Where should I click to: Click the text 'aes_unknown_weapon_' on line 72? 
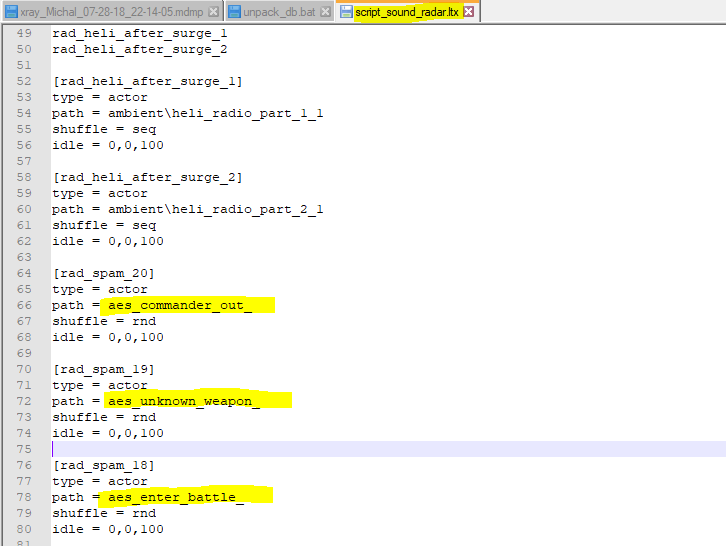[x=184, y=402]
